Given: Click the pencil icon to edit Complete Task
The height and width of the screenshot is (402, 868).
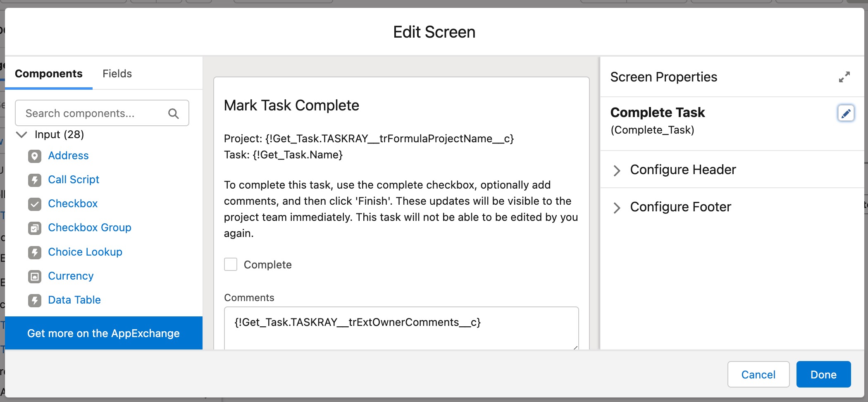Looking at the screenshot, I should (846, 113).
